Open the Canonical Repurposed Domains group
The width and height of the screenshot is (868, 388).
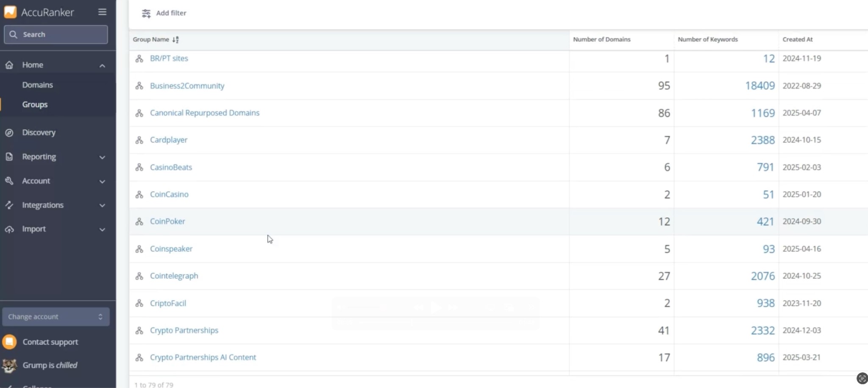[x=205, y=113]
